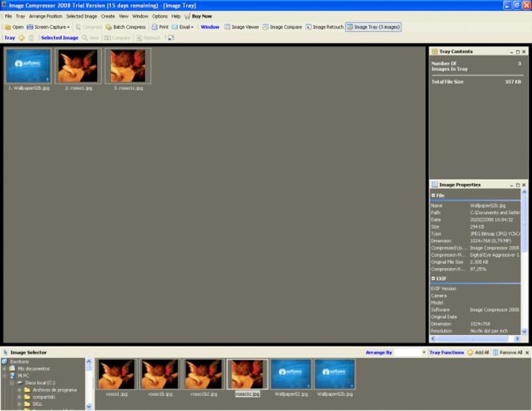The height and width of the screenshot is (411, 532).
Task: Launch the Image Viewer
Action: click(244, 27)
